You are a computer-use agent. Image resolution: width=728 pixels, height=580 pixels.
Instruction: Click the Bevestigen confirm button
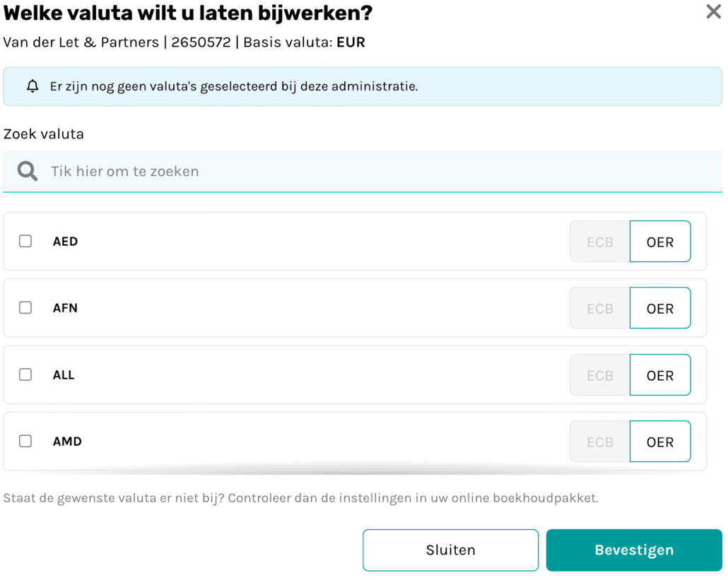pyautogui.click(x=633, y=550)
